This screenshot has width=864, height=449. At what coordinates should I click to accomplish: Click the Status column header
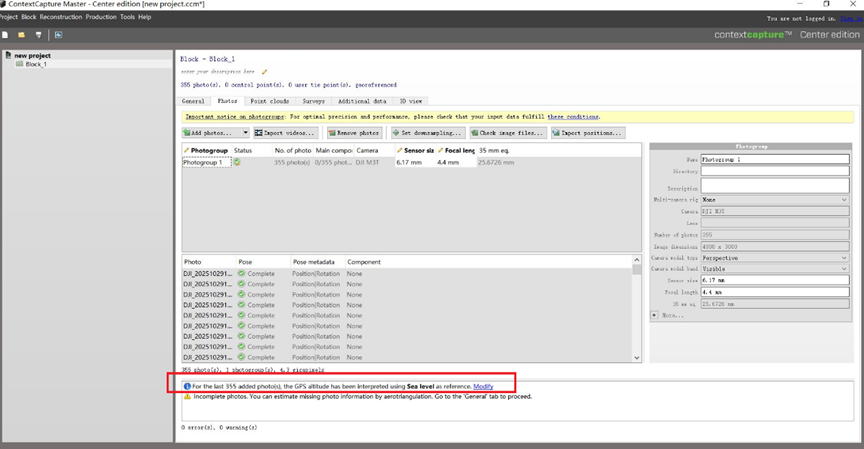pyautogui.click(x=252, y=150)
